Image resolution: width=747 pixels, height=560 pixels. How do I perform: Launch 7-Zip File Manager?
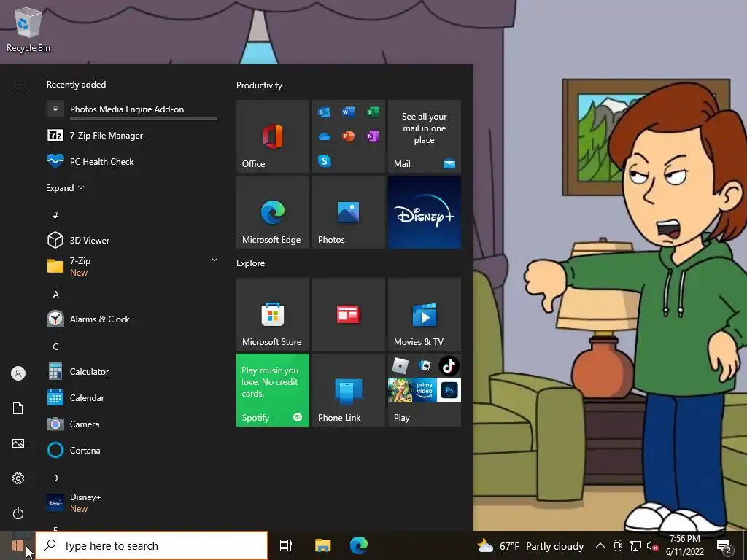pyautogui.click(x=131, y=136)
